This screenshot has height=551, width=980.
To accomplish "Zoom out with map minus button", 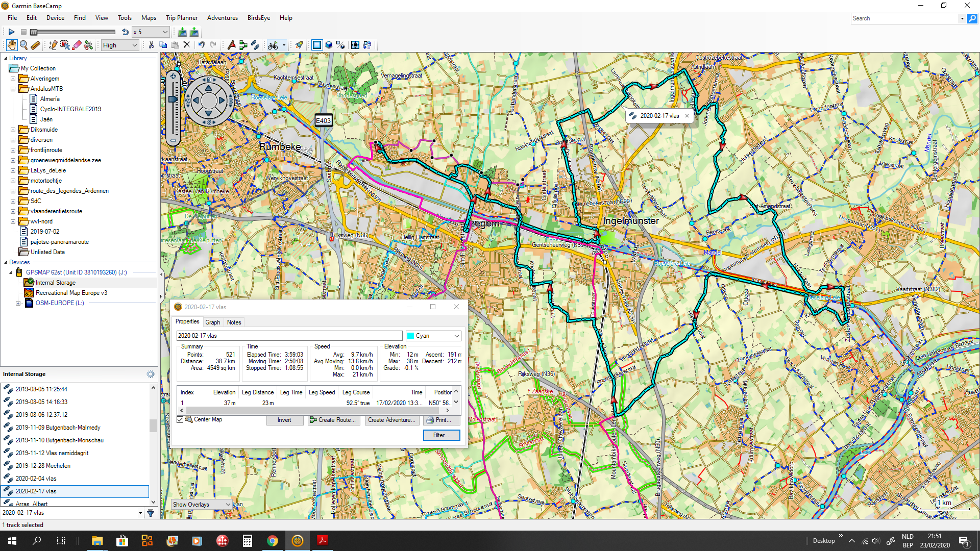I will [174, 140].
